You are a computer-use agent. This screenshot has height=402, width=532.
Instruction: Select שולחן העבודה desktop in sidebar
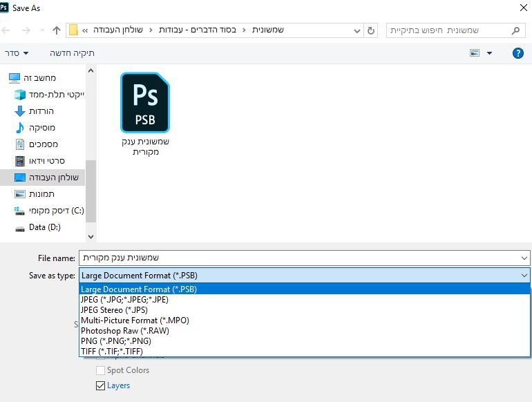(x=42, y=178)
